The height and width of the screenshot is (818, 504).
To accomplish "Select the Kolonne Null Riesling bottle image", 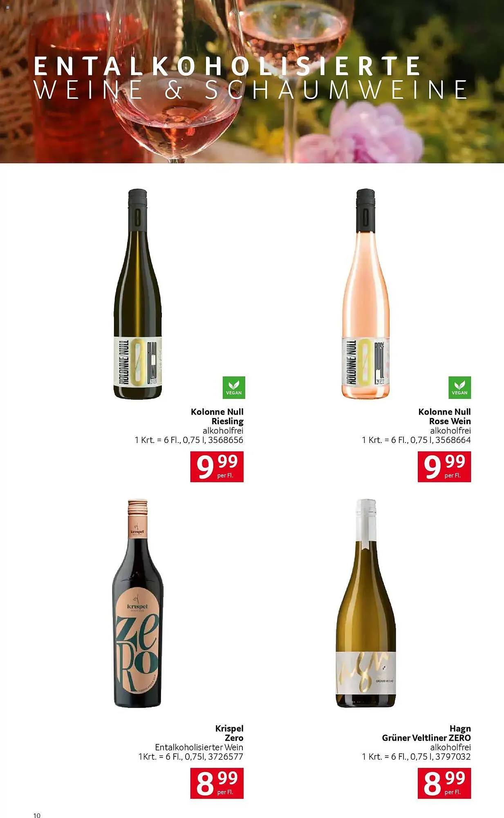I will [138, 294].
